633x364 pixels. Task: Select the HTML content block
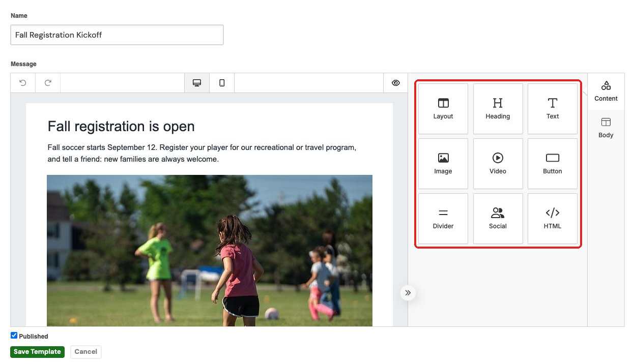point(553,219)
